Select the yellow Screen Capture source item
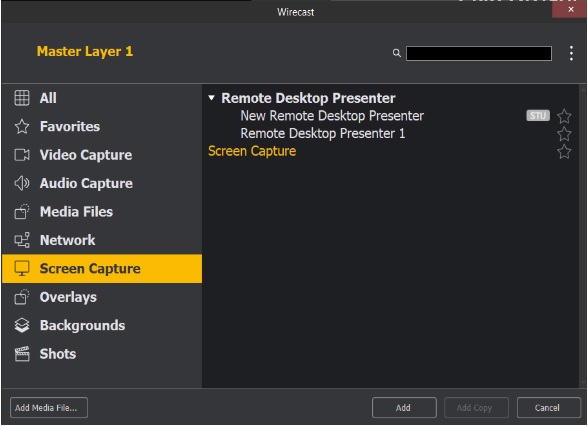This screenshot has width=588, height=426. click(x=252, y=151)
